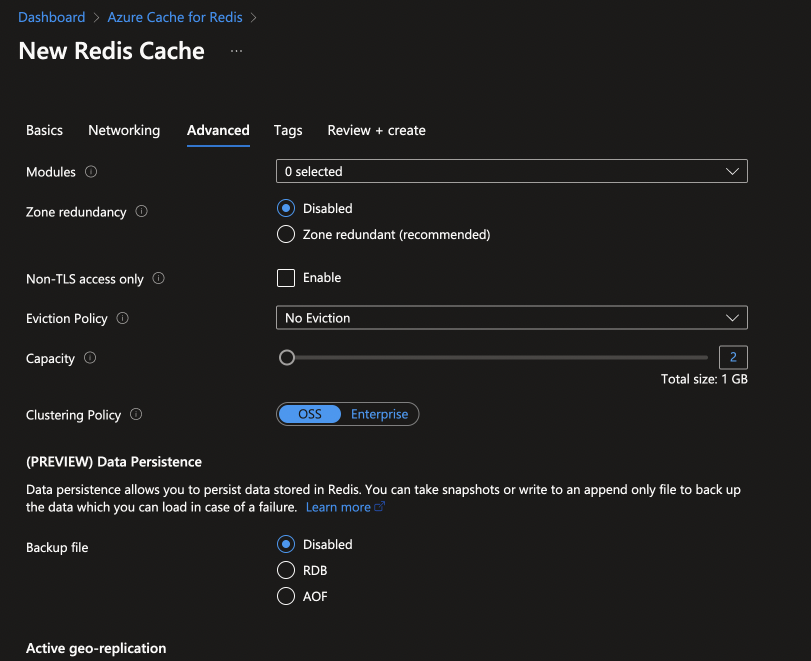Click the Capacity info icon

pos(90,358)
